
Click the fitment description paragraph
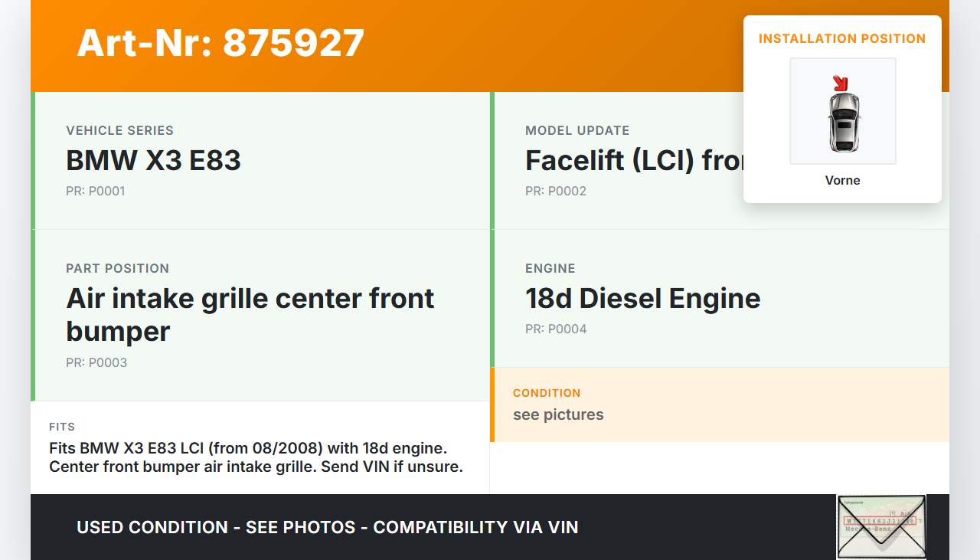(256, 457)
